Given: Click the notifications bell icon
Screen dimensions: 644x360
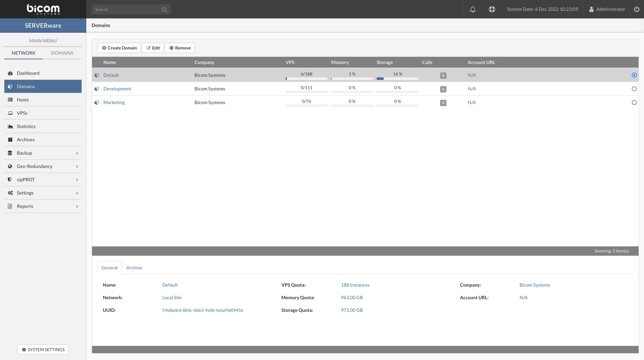Looking at the screenshot, I should 472,9.
